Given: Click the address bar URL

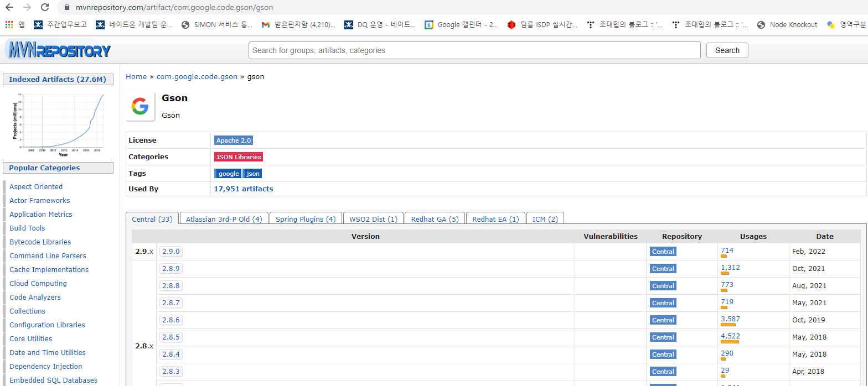Looking at the screenshot, I should pos(174,8).
